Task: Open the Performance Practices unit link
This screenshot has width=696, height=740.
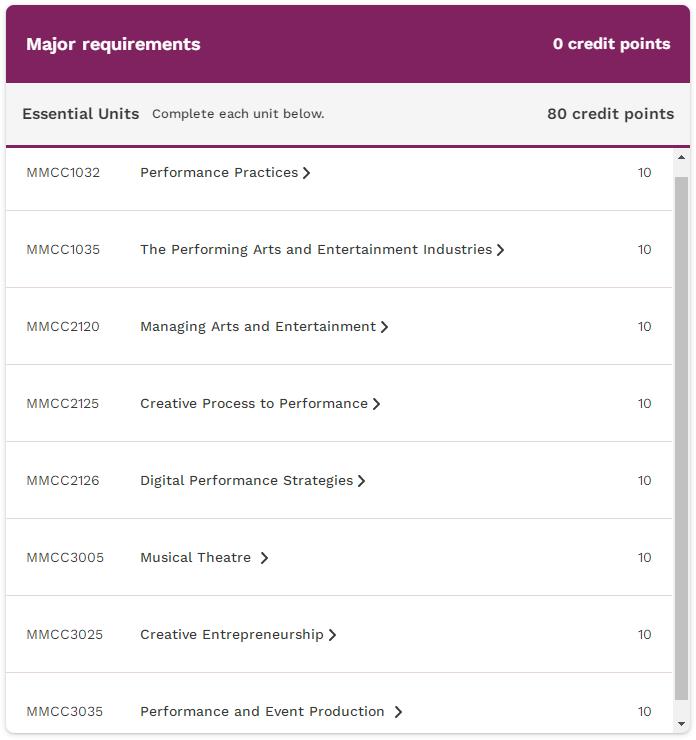Action: (219, 172)
